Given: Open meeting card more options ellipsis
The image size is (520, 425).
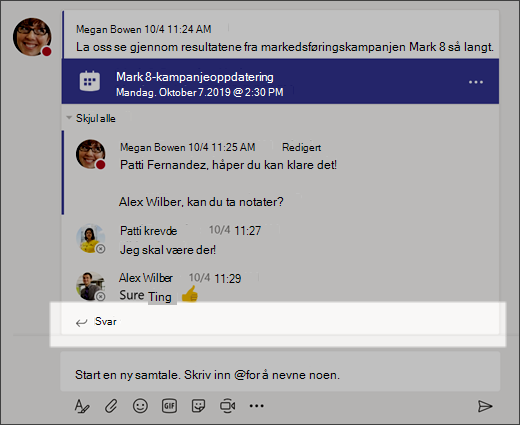Looking at the screenshot, I should pyautogui.click(x=476, y=82).
